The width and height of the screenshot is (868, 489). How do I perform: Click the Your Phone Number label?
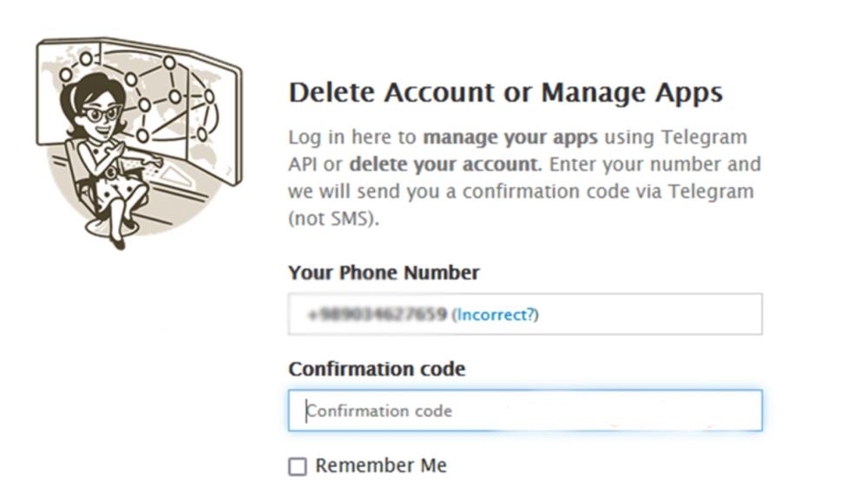(384, 273)
